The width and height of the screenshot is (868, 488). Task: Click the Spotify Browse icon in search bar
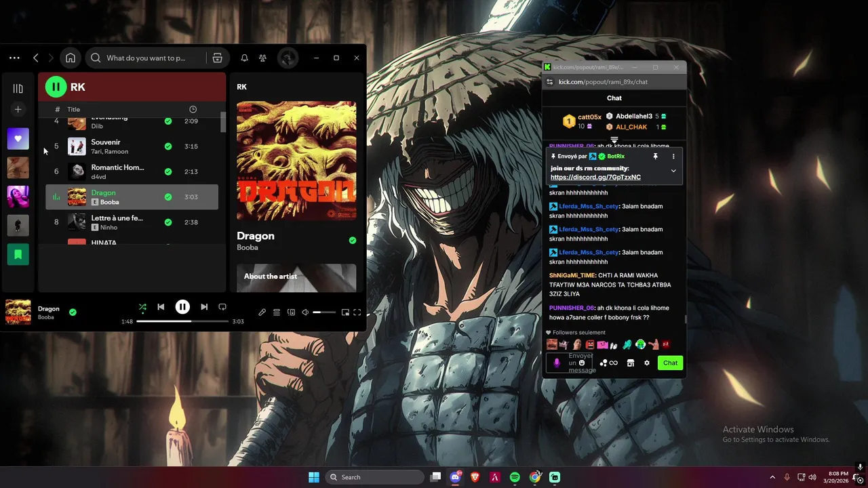(218, 58)
